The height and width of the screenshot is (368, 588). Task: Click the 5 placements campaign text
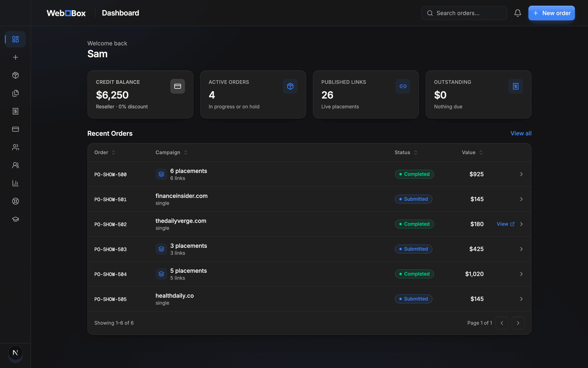click(x=189, y=271)
